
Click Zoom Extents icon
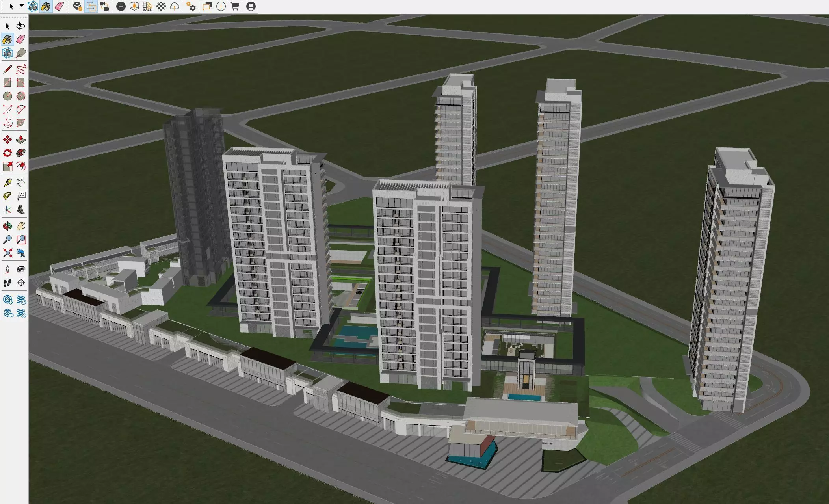coord(7,253)
